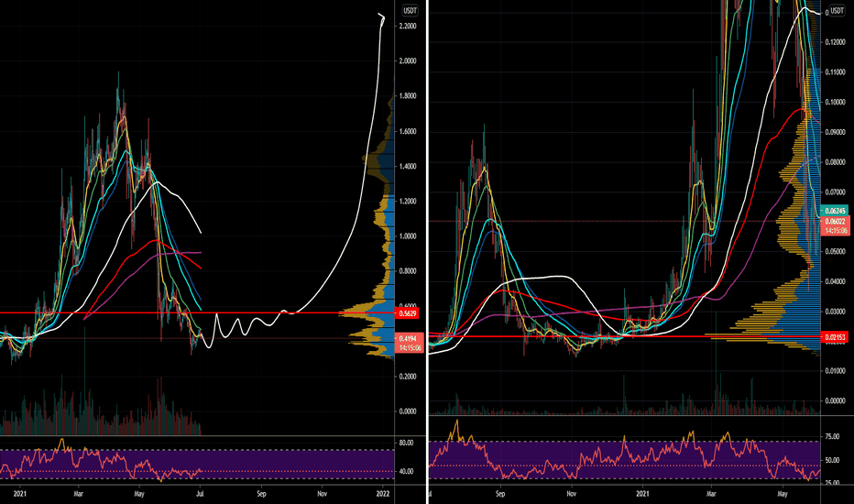Open the USDT currency selector on the left chart
The height and width of the screenshot is (504, 854).
pyautogui.click(x=410, y=10)
